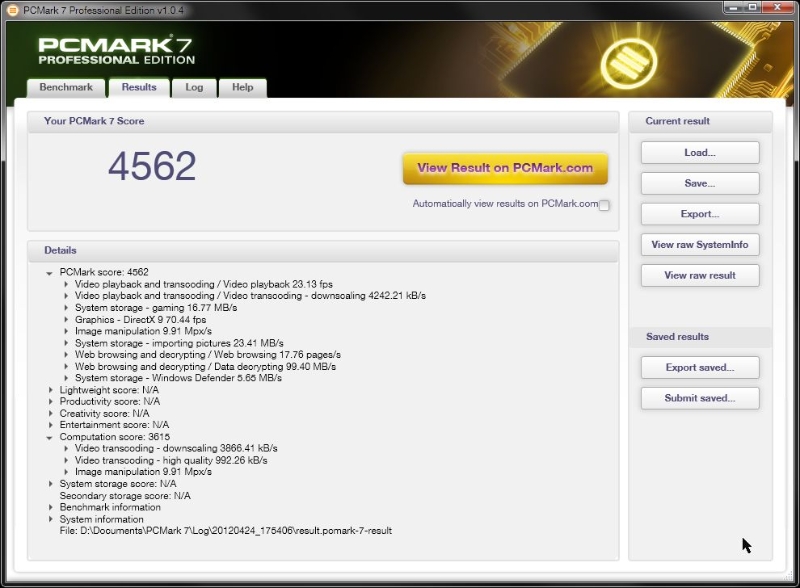Click the Save... button

tap(700, 183)
